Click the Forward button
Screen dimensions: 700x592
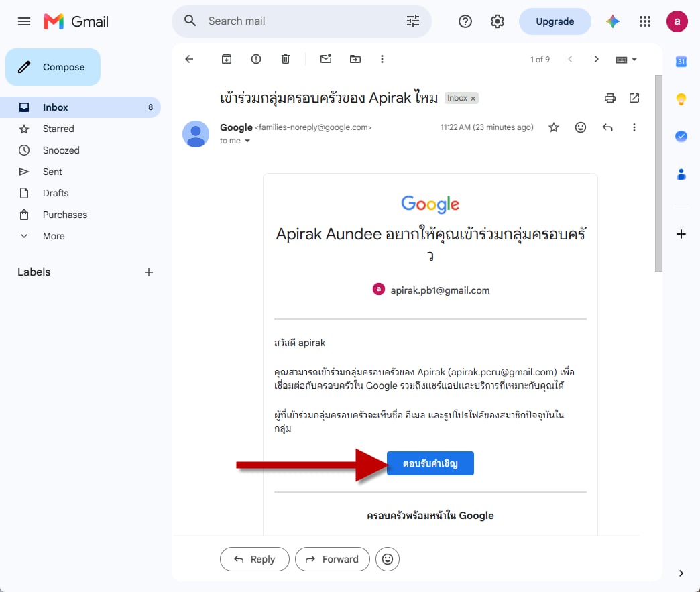pos(332,559)
